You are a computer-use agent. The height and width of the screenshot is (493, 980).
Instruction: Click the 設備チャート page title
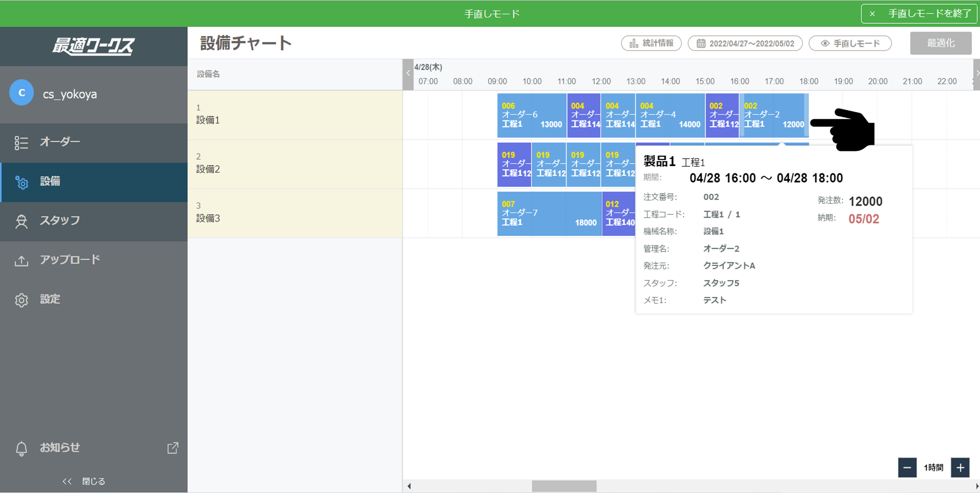(x=245, y=43)
